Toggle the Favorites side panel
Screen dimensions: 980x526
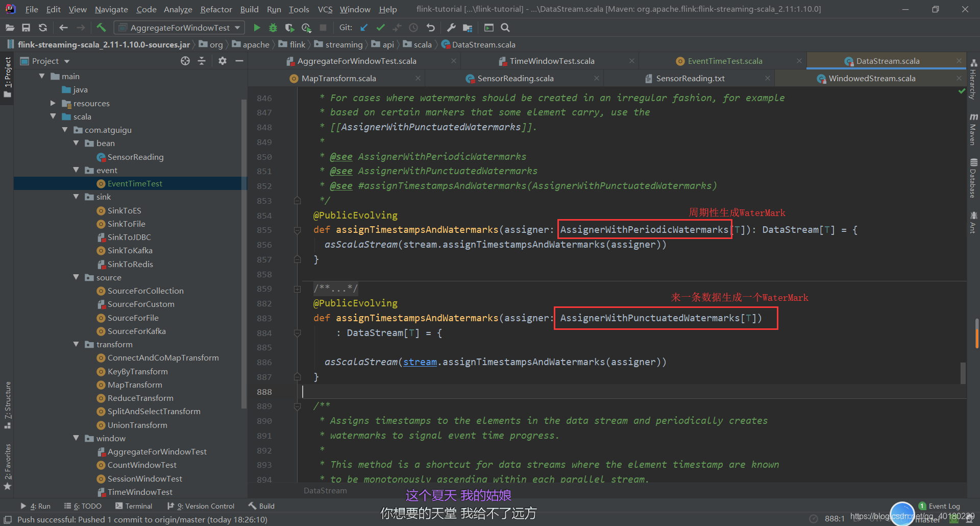click(8, 467)
